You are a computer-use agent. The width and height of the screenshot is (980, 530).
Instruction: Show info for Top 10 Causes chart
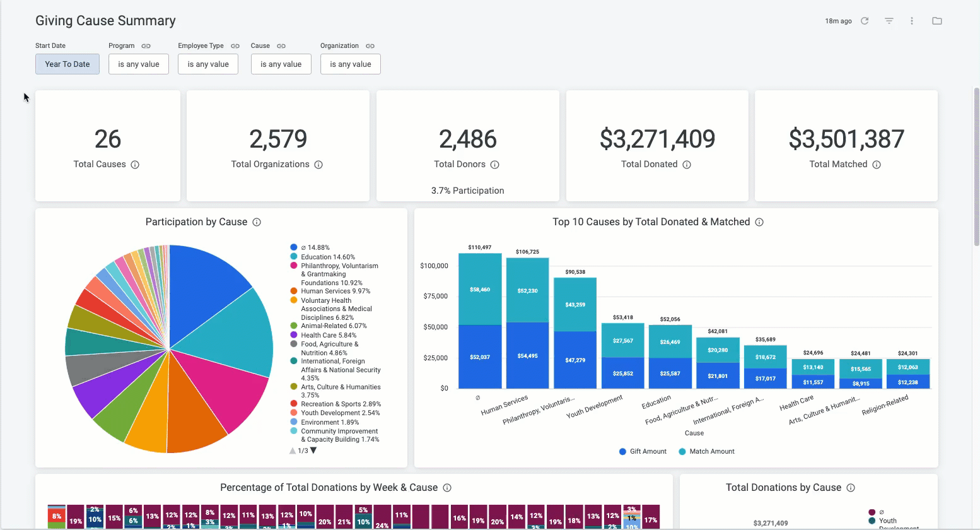coord(759,222)
